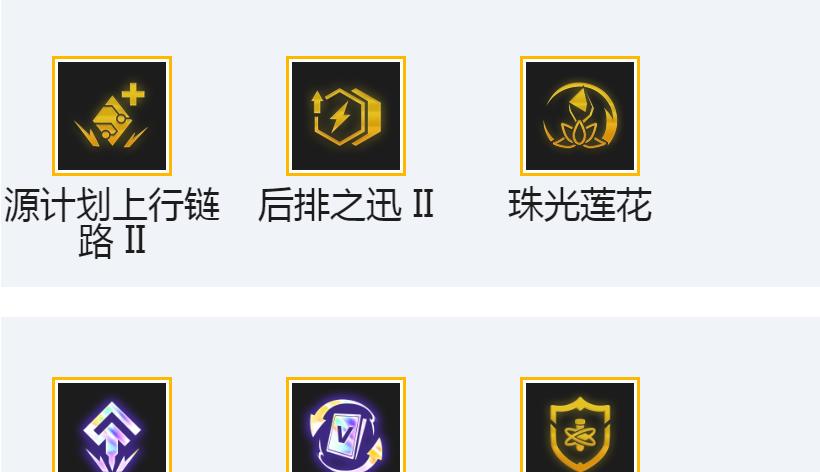
Task: Click the white divider between the two panels
Action: [x=410, y=302]
